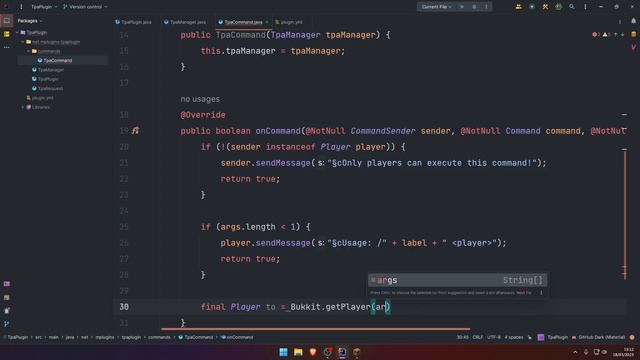Open the Notifications bell
This screenshot has height=360, width=640.
[x=633, y=21]
